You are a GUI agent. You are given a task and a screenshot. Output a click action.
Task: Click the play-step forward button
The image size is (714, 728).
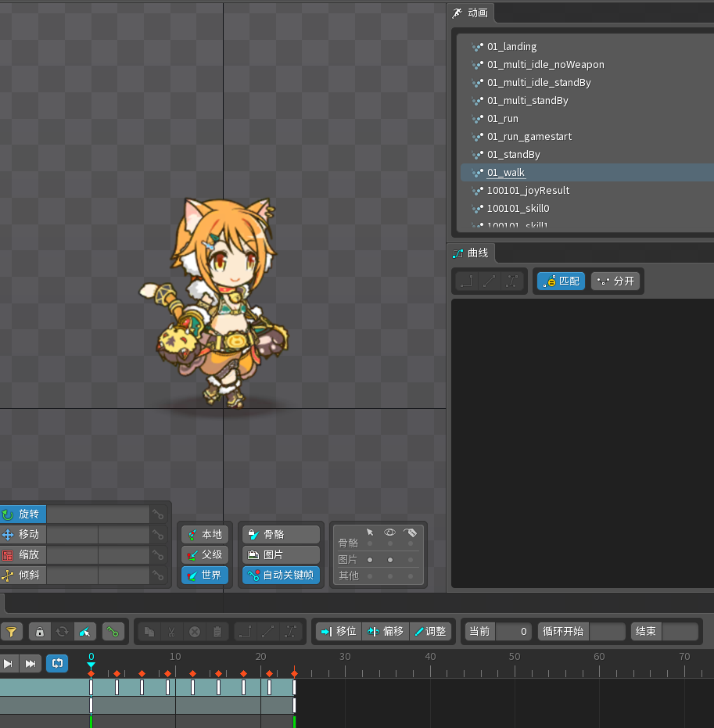coord(9,663)
